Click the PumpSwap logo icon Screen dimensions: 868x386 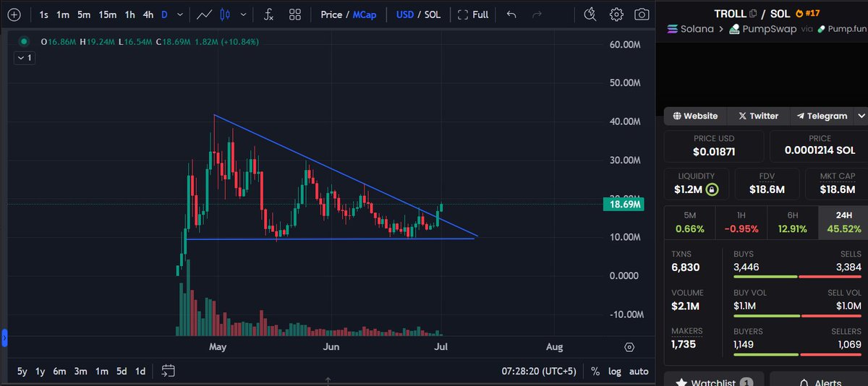734,29
